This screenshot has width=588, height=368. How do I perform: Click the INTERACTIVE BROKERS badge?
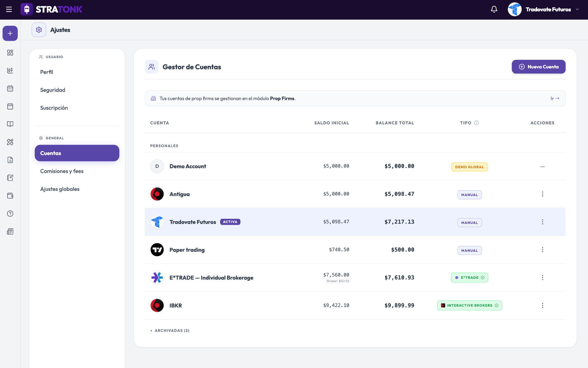[x=469, y=305]
